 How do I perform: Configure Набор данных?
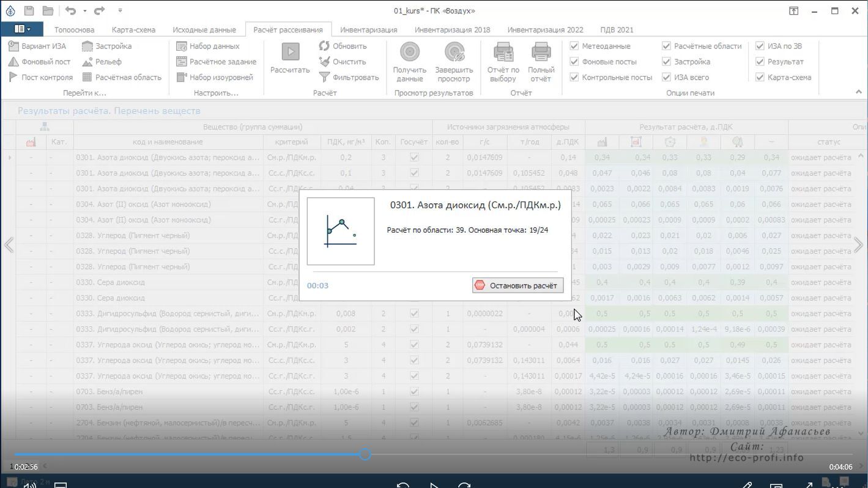(208, 46)
